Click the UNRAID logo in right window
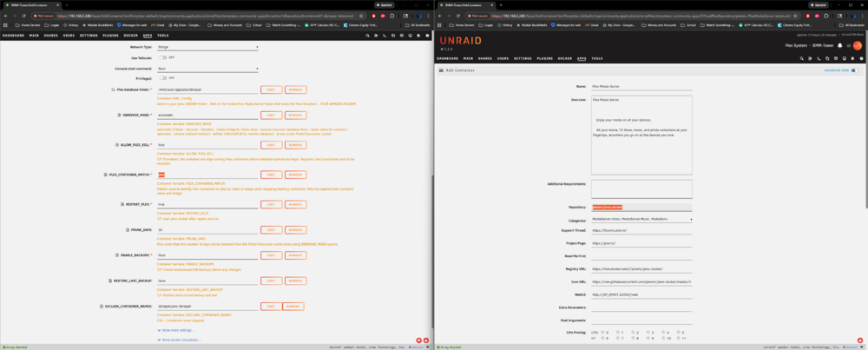This screenshot has width=868, height=350. click(x=461, y=41)
